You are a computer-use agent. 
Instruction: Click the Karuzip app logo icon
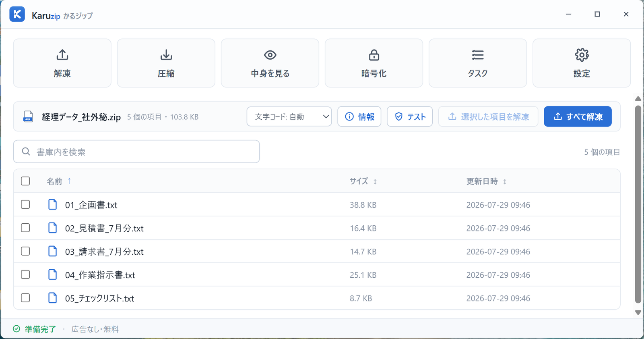click(17, 14)
